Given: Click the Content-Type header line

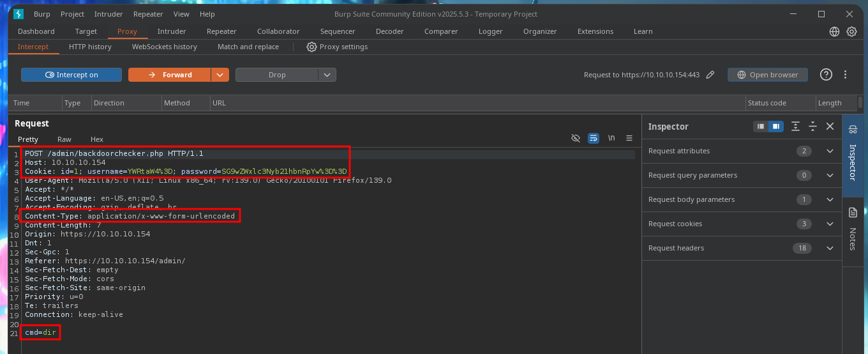Looking at the screenshot, I should pyautogui.click(x=130, y=216).
